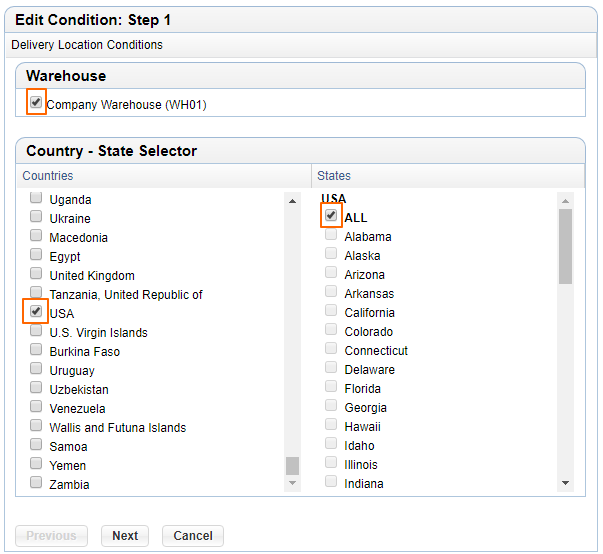The height and width of the screenshot is (554, 603).
Task: Uncheck the USA country checkbox
Action: (x=36, y=311)
